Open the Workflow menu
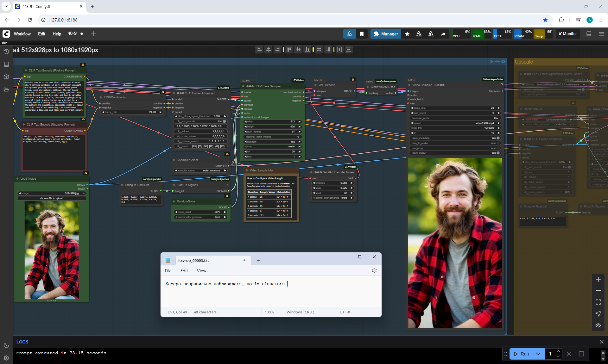 tap(22, 34)
